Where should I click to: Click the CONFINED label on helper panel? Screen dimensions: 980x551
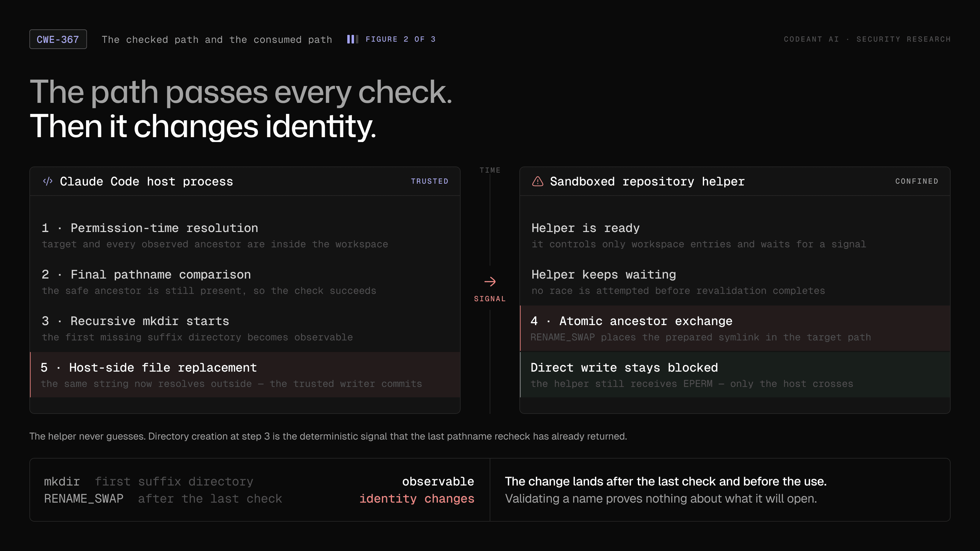click(917, 182)
